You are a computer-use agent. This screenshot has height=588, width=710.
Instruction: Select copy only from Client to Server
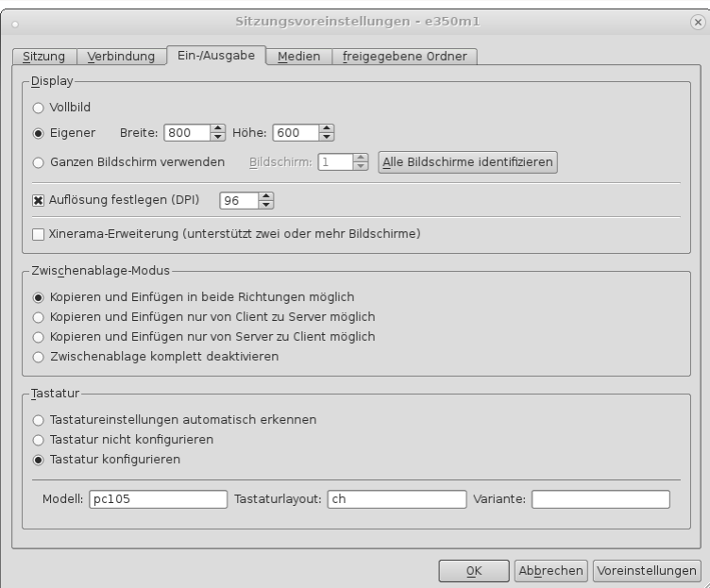(x=39, y=316)
